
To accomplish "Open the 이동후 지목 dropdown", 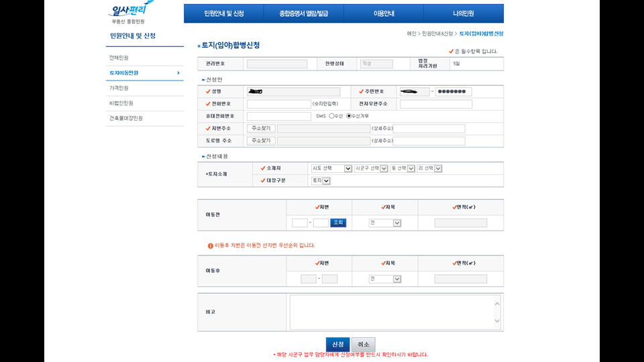I will 385,279.
